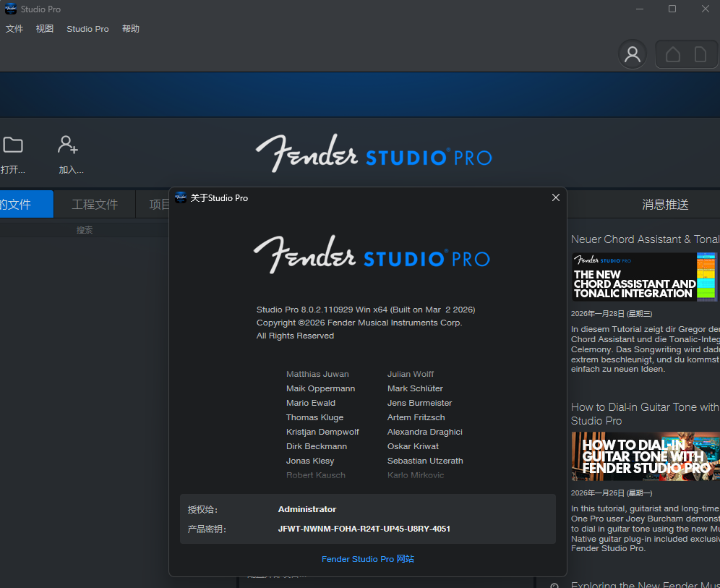The height and width of the screenshot is (588, 720).
Task: Click the All Rights Reserved text
Action: click(x=295, y=336)
